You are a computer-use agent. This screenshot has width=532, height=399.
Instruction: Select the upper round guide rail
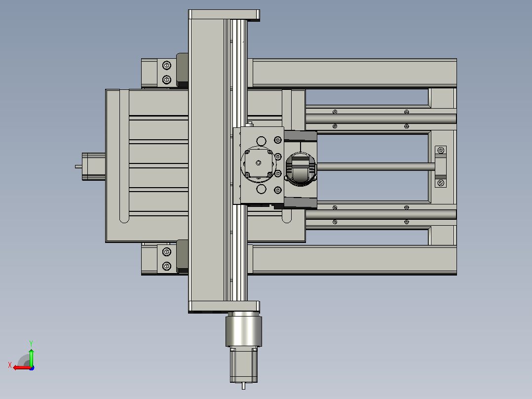coord(380,119)
